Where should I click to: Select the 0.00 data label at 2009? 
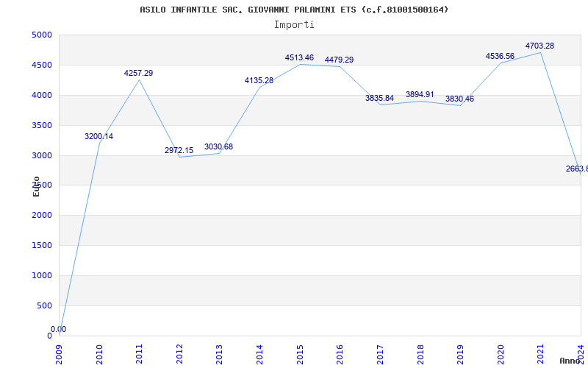coord(58,329)
